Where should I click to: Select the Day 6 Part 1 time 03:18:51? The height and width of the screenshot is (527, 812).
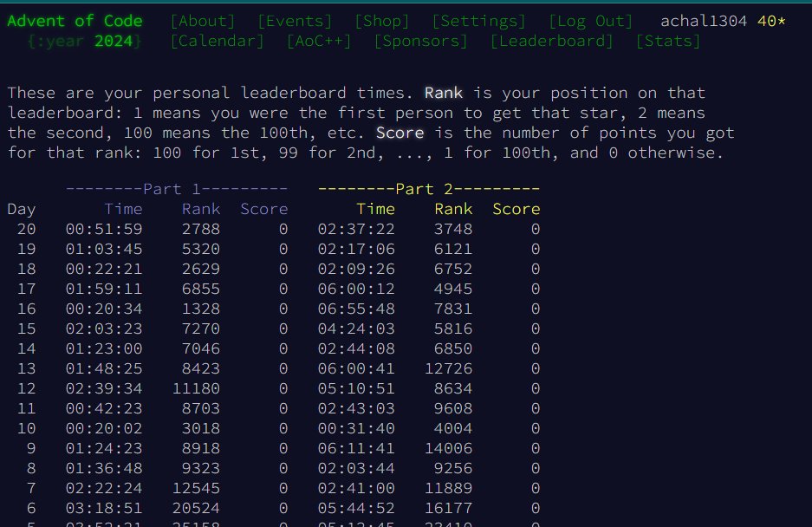coord(104,508)
